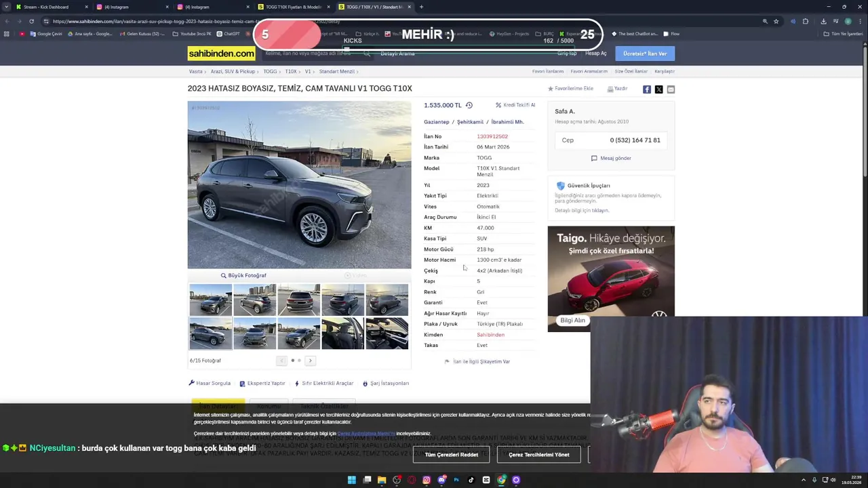Open Şarj İstasyonları link
The width and height of the screenshot is (868, 488).
386,384
